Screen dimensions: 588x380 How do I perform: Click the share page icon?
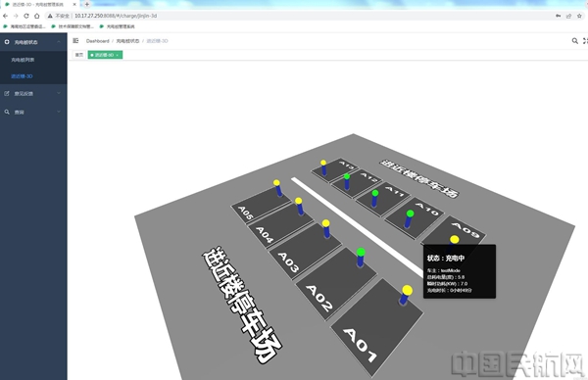coord(568,16)
